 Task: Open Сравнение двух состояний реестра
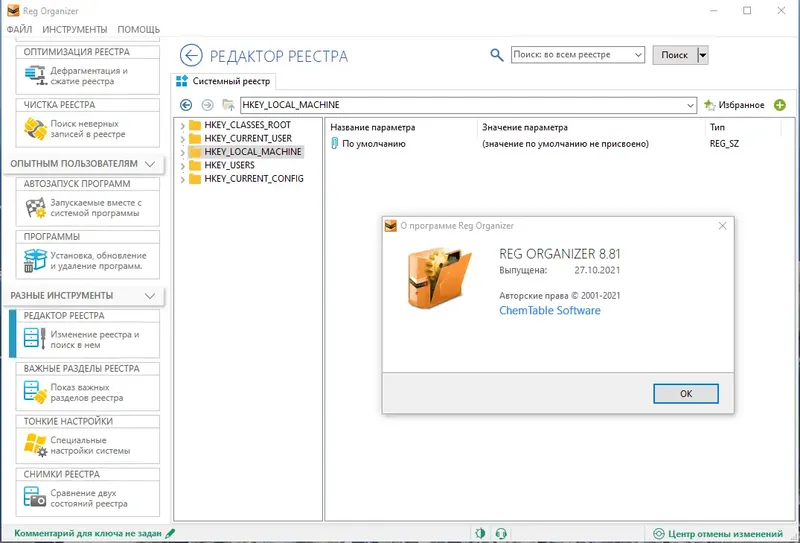tap(88, 499)
